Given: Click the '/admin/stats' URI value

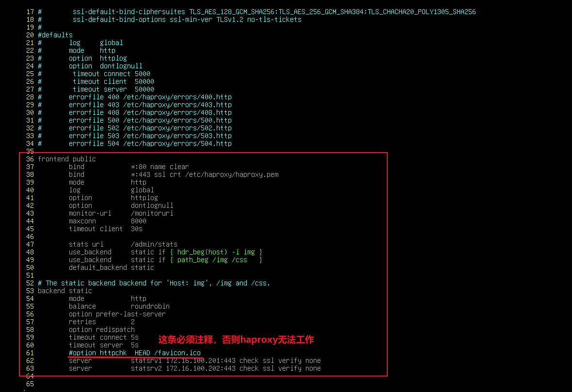Looking at the screenshot, I should [154, 244].
